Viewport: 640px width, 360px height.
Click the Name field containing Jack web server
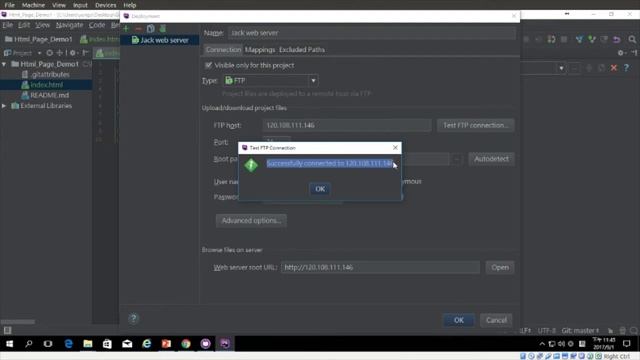click(x=371, y=33)
